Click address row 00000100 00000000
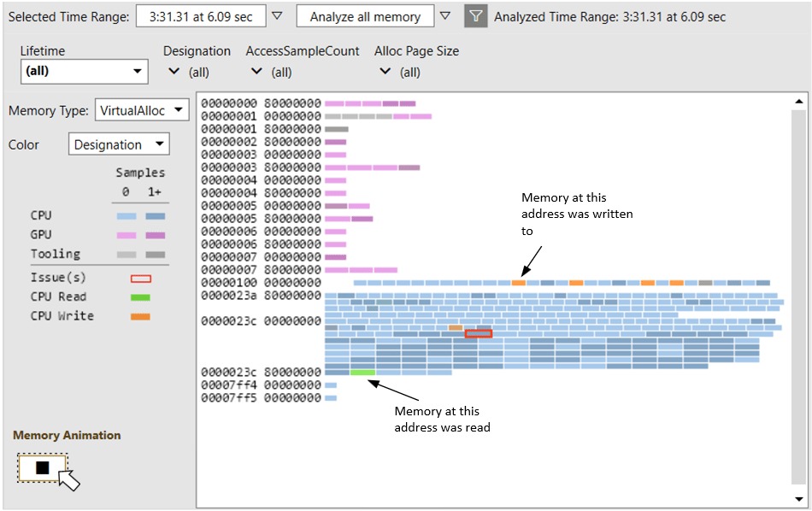Screen dimensions: 812x511 (x=261, y=283)
